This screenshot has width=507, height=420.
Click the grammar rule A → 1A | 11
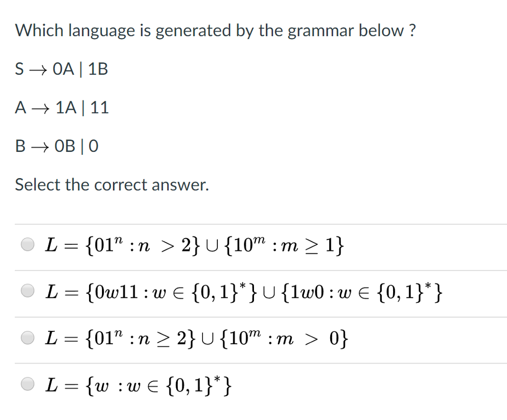pos(62,107)
